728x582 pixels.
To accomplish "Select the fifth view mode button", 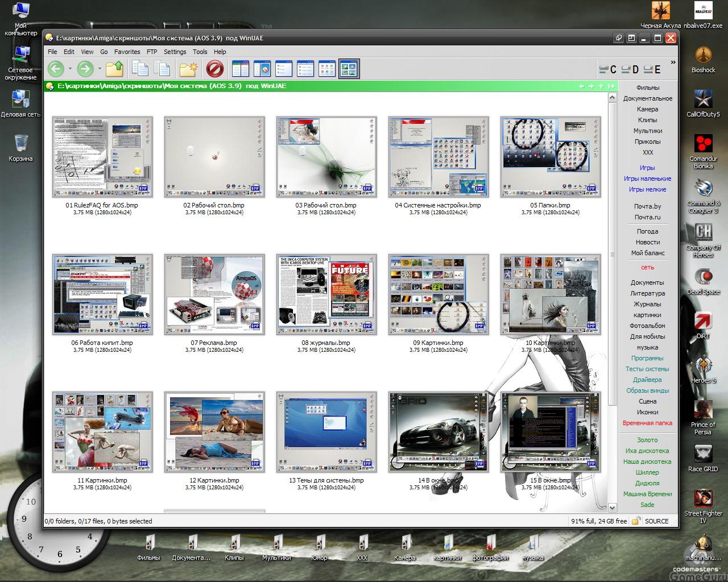I will point(327,69).
